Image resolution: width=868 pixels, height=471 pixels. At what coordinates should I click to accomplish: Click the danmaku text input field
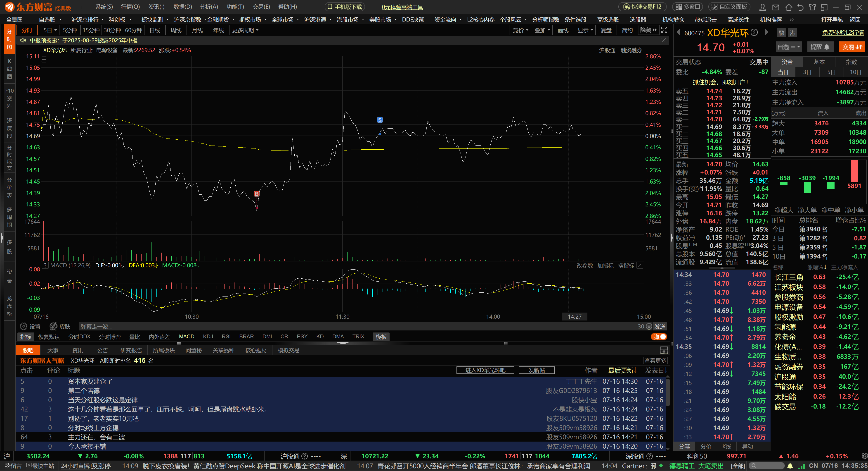(x=357, y=326)
